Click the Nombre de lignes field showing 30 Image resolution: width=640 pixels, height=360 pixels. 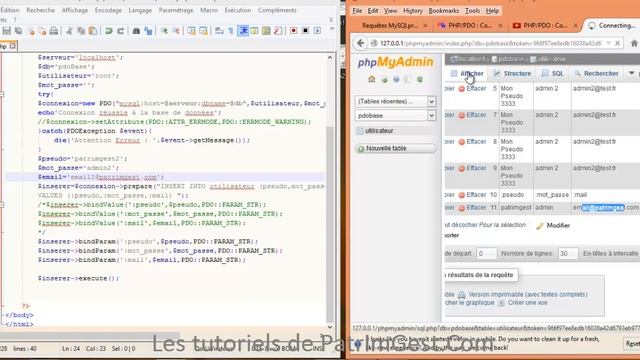coord(568,253)
